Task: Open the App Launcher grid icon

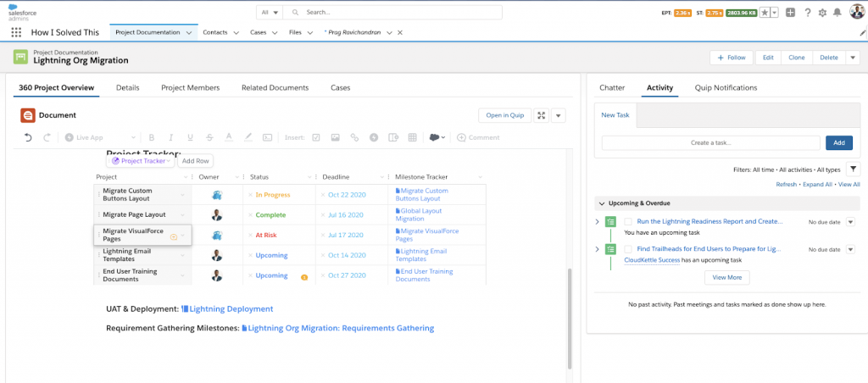Action: click(x=16, y=33)
